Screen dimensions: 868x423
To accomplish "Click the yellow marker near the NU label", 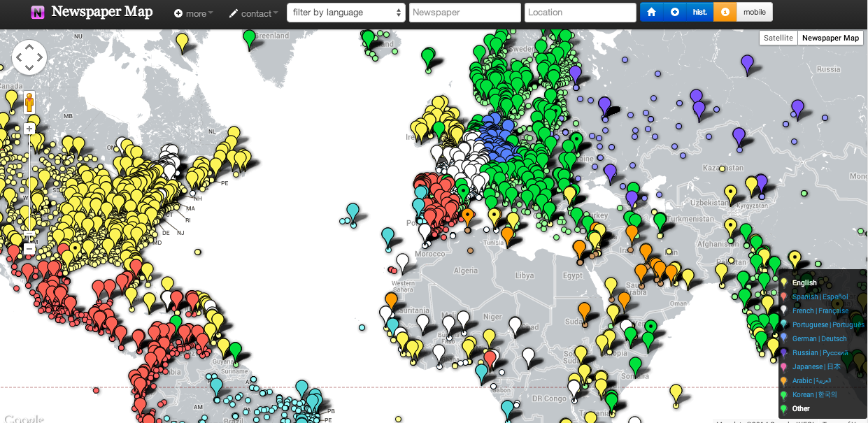I will tap(182, 41).
